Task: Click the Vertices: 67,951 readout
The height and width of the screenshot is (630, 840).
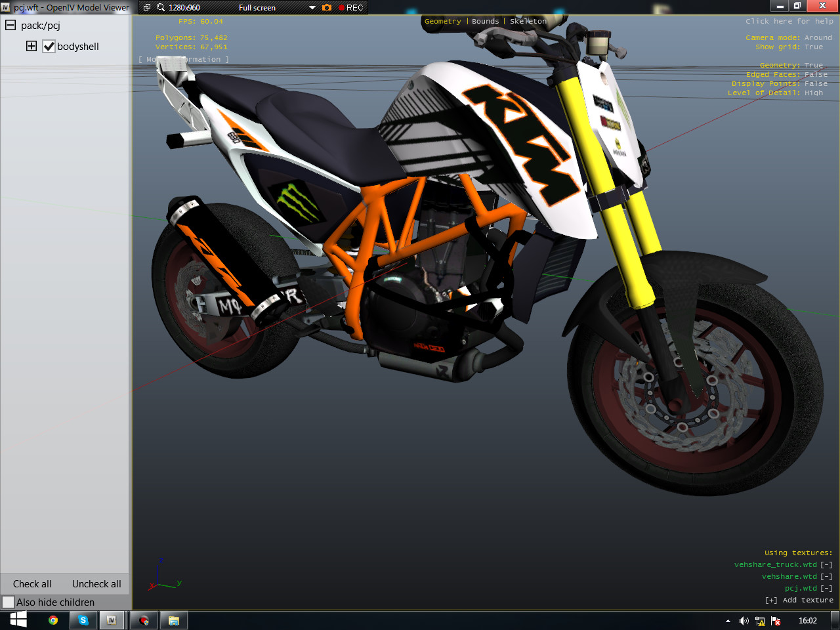Action: coord(192,47)
